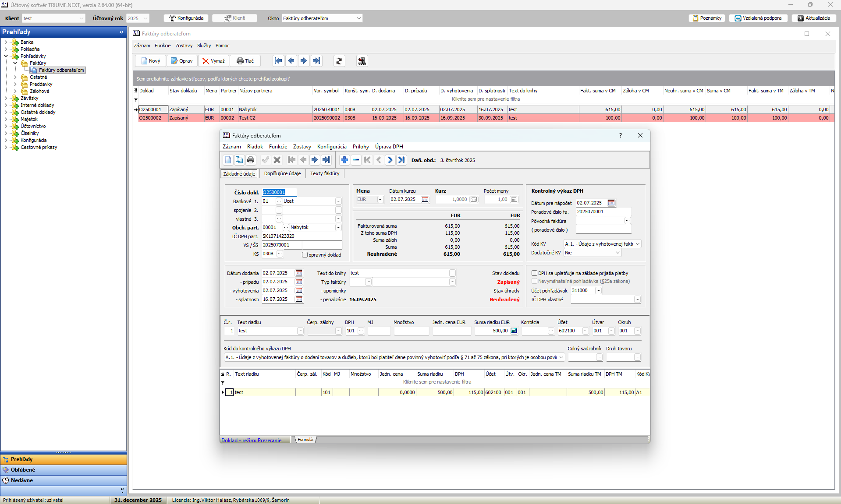Click the copy document icon in dialog

point(239,160)
